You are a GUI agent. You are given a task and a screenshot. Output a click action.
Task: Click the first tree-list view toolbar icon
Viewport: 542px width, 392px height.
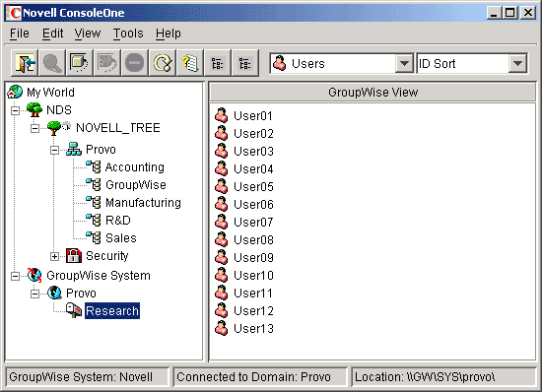[218, 63]
